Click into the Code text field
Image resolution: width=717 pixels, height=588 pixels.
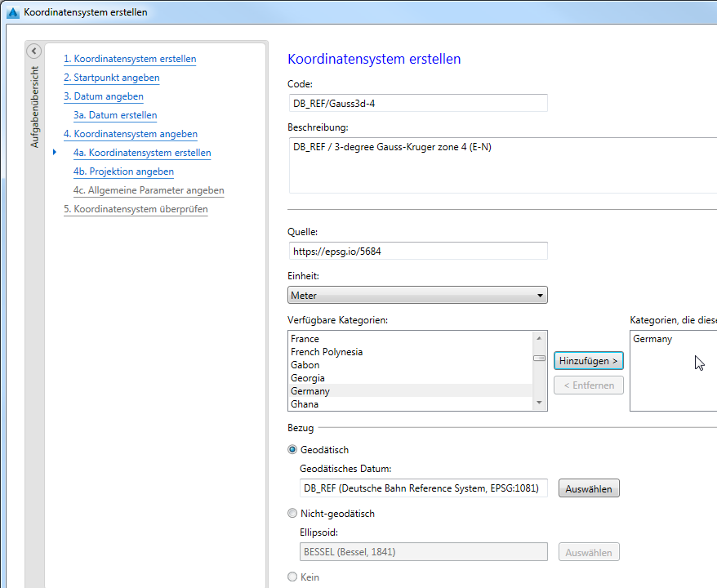417,103
